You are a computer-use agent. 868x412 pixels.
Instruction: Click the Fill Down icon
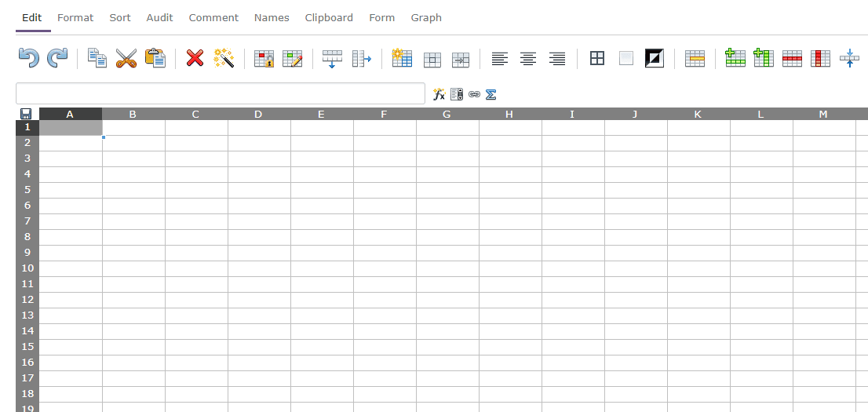[332, 58]
